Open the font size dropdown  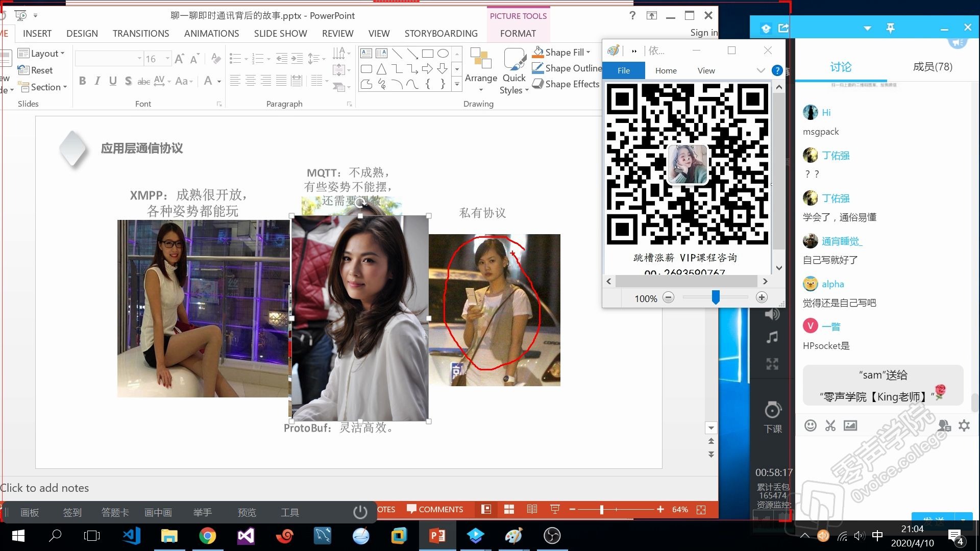tap(167, 59)
